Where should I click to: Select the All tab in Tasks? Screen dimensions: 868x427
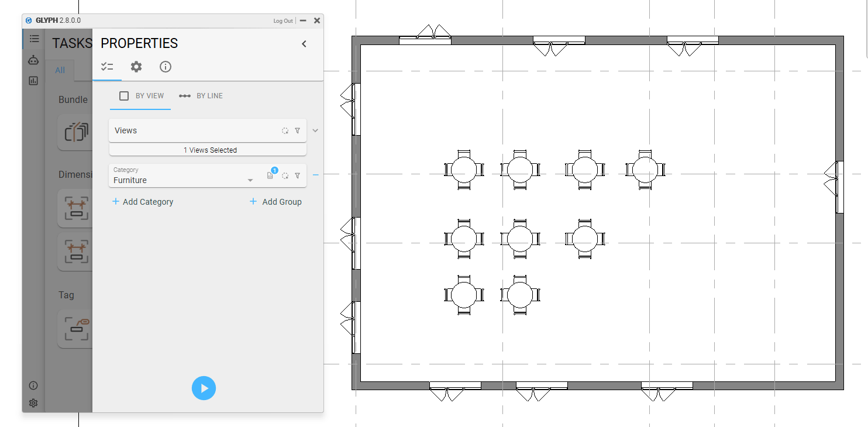60,70
